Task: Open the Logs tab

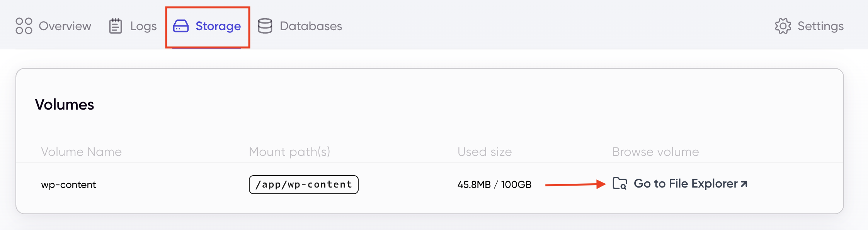Action: (143, 26)
